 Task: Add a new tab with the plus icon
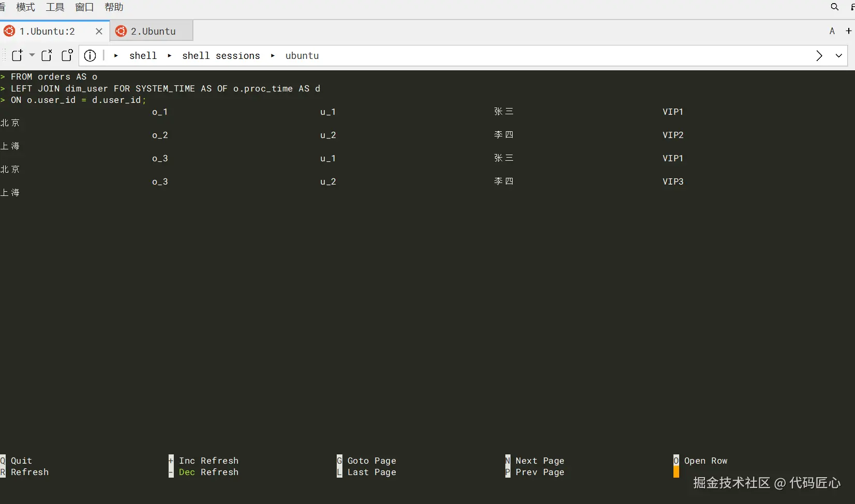point(849,31)
